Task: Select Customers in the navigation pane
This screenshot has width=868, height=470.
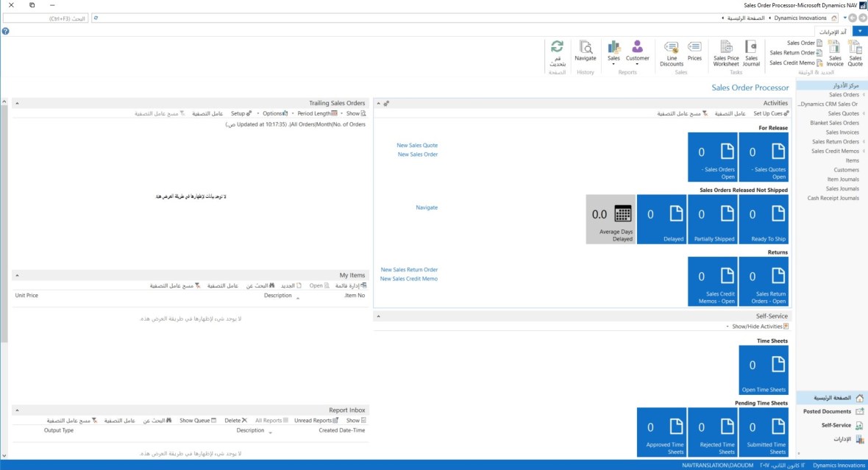Action: tap(846, 170)
